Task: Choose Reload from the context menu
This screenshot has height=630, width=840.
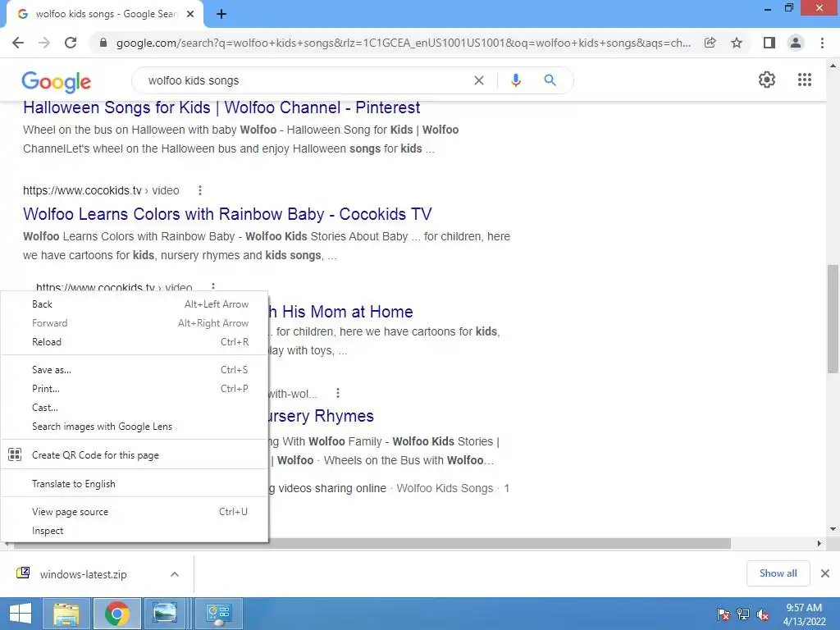Action: click(x=135, y=342)
